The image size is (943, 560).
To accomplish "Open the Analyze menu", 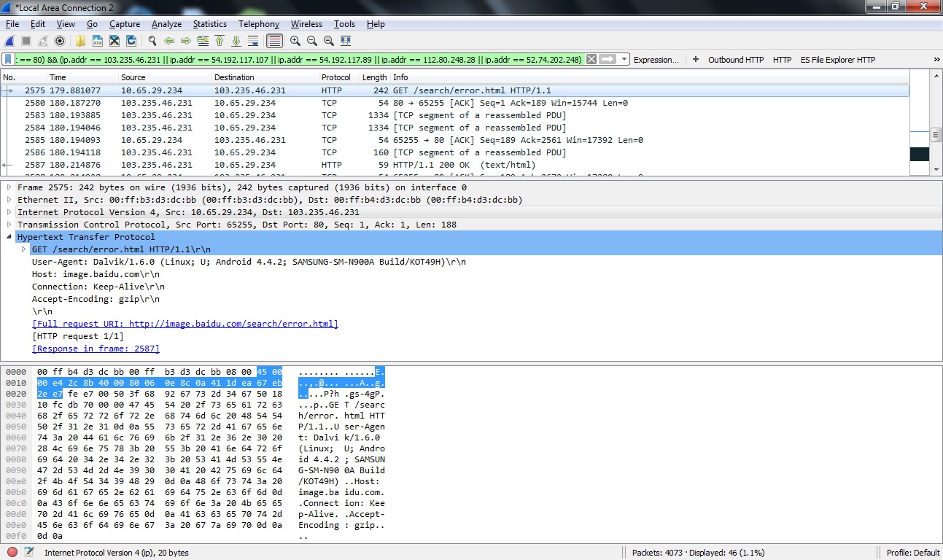I will 166,24.
